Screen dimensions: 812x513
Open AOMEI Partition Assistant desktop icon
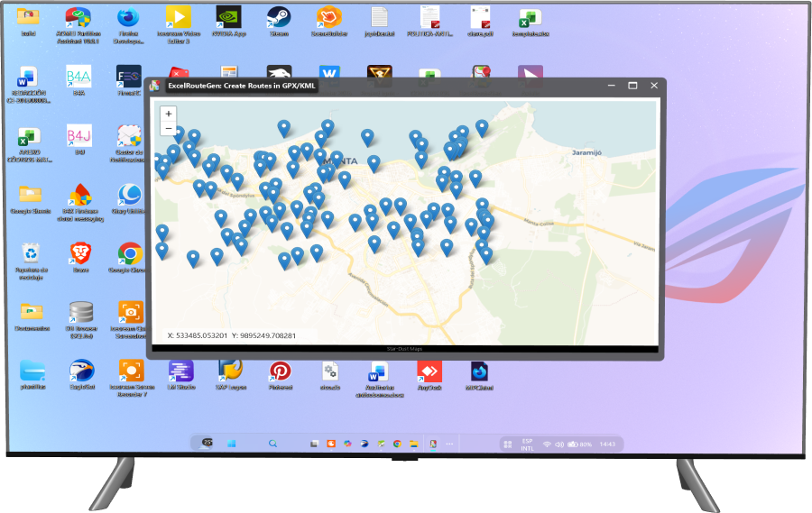click(x=78, y=25)
